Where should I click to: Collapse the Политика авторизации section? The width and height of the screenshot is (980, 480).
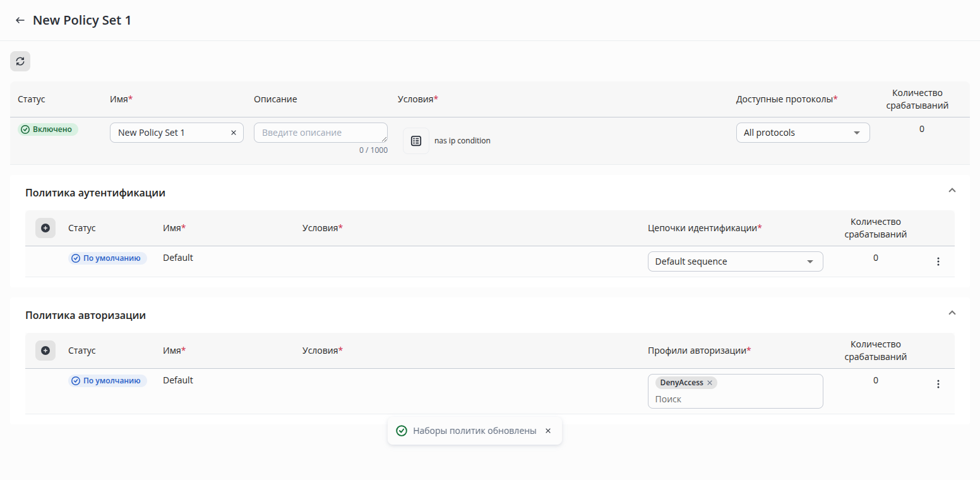(x=952, y=313)
